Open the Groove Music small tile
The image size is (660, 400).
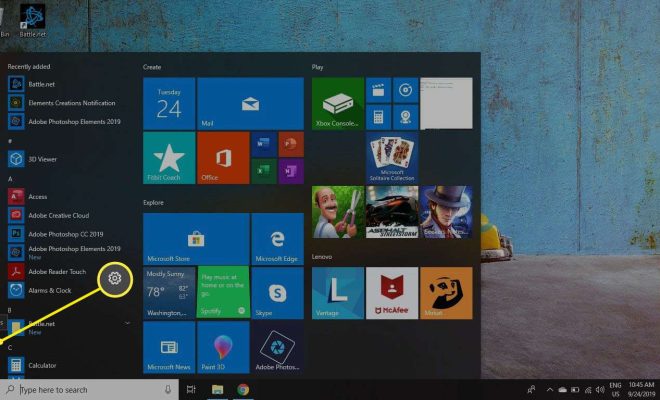[405, 90]
